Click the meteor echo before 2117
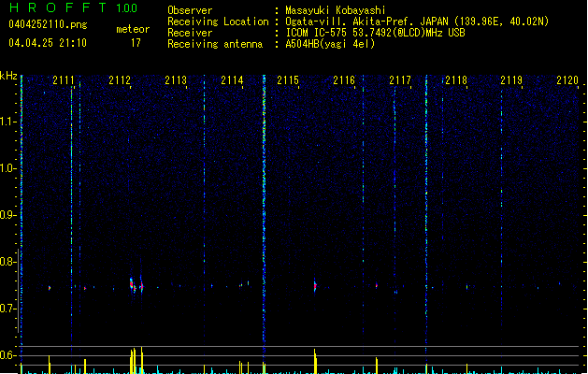 377,285
